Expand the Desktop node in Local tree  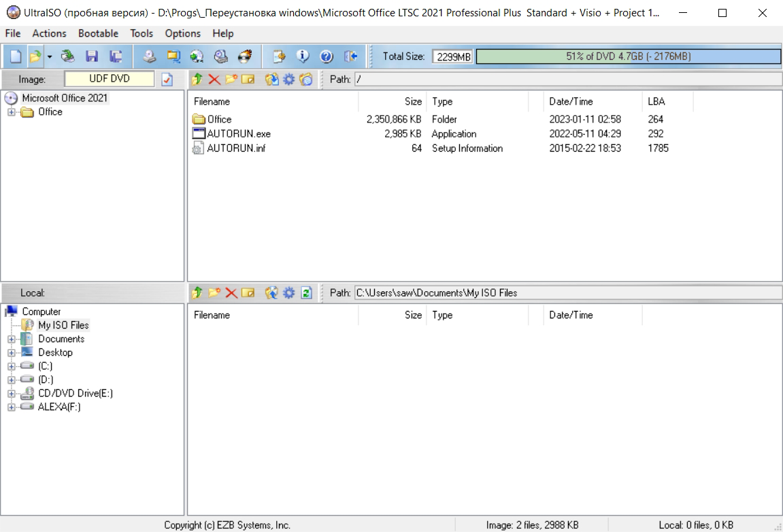11,352
